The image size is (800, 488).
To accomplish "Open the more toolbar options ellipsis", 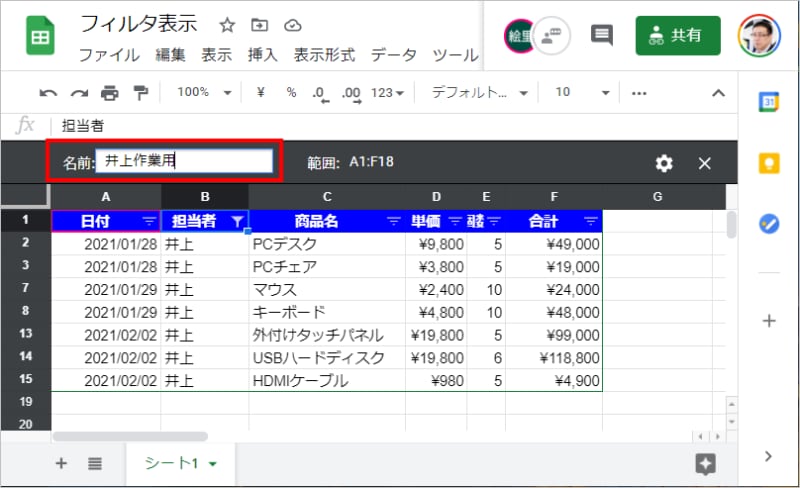I will [639, 93].
